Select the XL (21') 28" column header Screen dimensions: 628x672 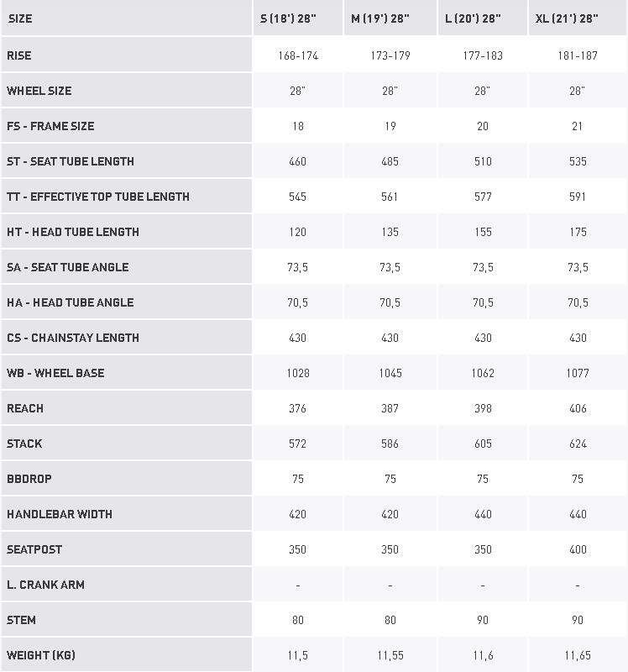click(x=567, y=18)
